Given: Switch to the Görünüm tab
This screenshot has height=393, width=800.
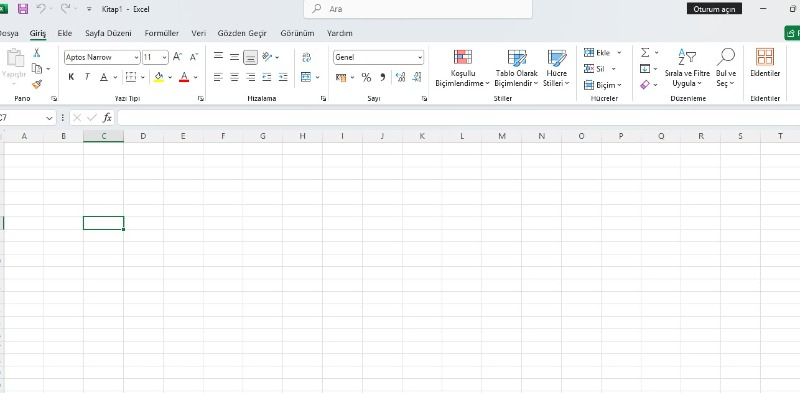Looking at the screenshot, I should 297,33.
